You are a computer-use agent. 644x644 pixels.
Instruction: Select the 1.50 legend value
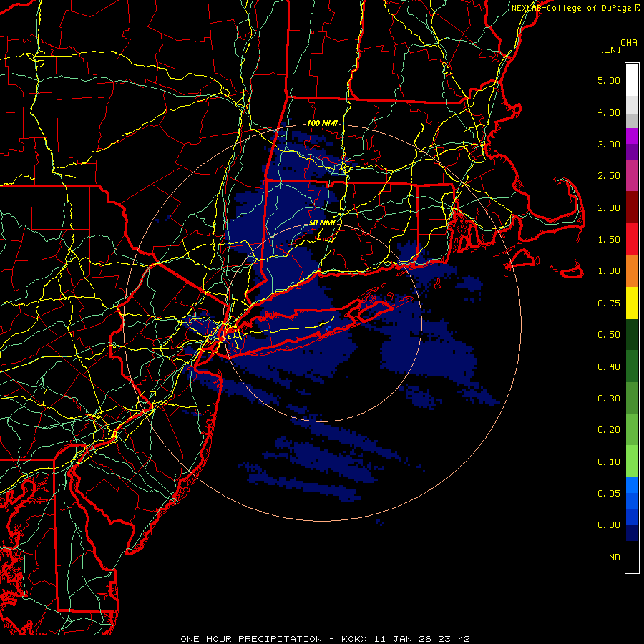609,240
